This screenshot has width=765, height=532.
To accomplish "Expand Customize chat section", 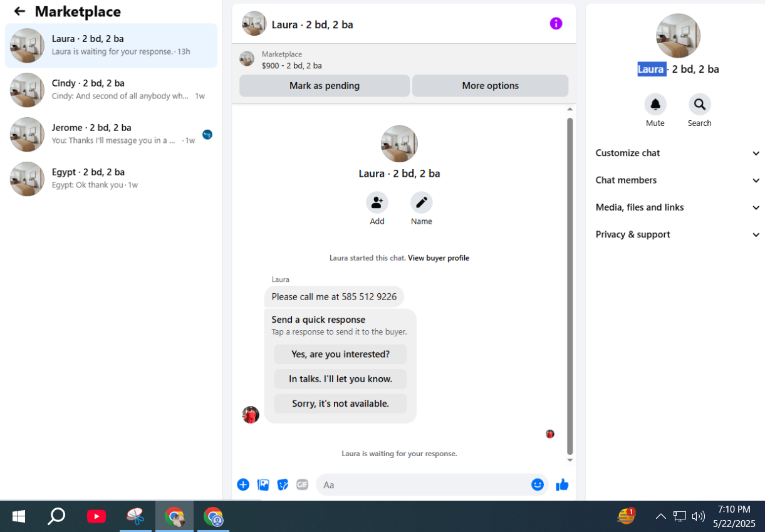I will tap(677, 153).
